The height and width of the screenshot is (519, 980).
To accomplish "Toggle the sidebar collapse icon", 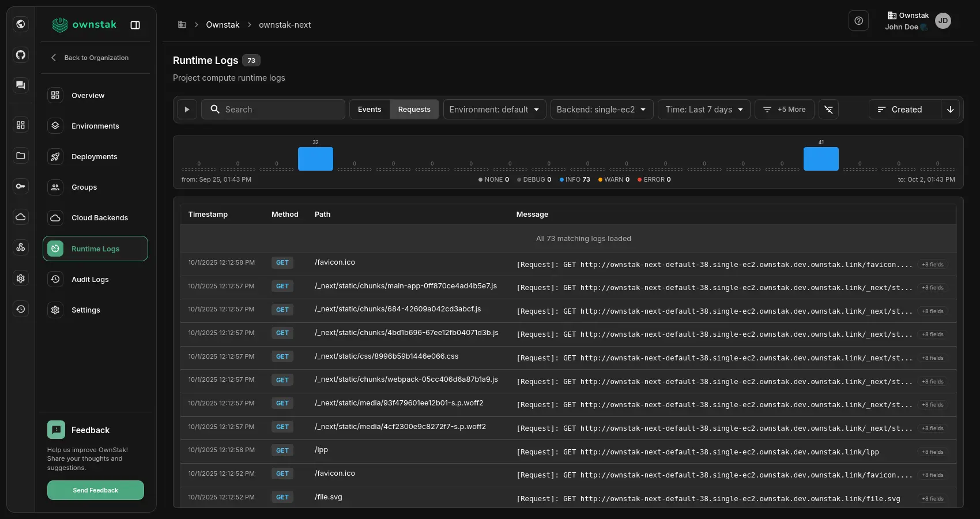I will pos(135,25).
